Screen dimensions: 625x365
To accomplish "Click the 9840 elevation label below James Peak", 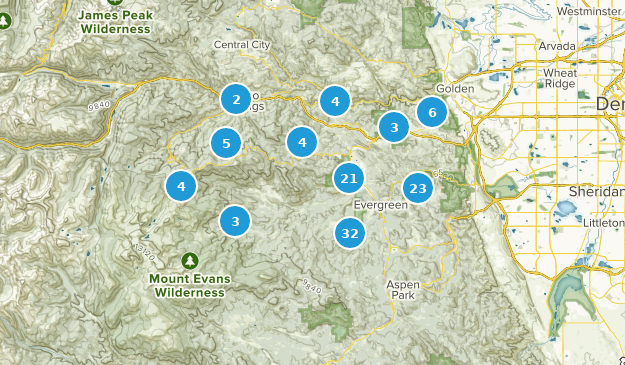I will pyautogui.click(x=99, y=106).
